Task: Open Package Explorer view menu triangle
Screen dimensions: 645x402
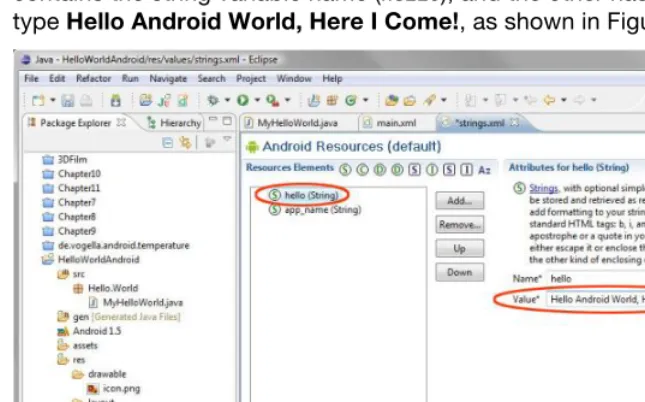Action: tap(227, 140)
